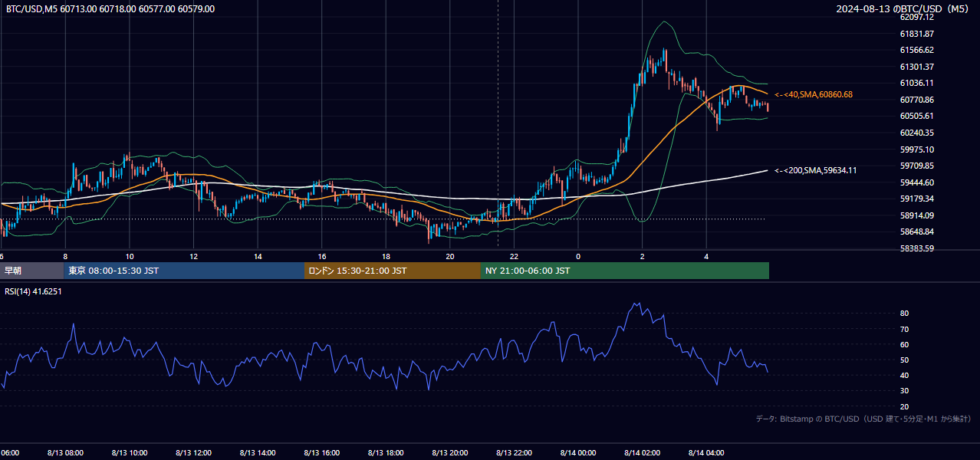Click bottom time axis label 8/13 20:00

(450, 453)
